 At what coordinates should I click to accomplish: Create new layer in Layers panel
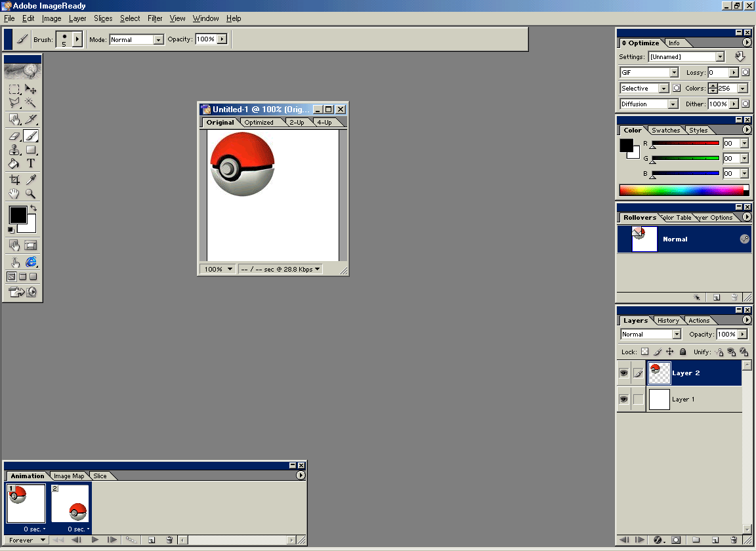[x=715, y=540]
